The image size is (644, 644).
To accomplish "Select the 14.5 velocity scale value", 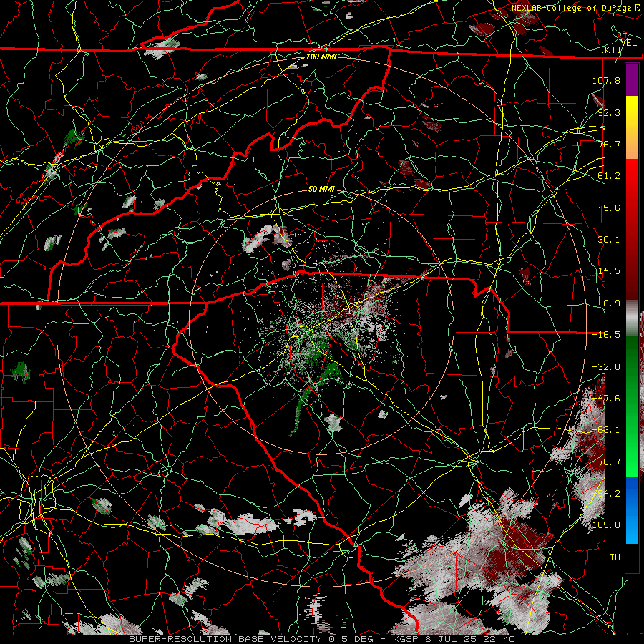I will pos(609,271).
